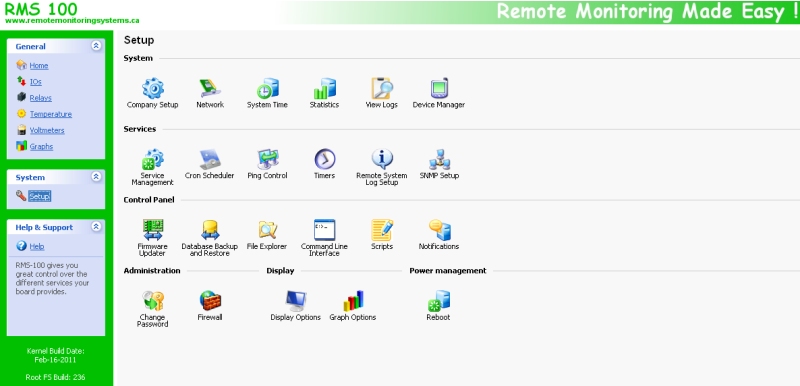Collapse the General sidebar panel

(96, 46)
